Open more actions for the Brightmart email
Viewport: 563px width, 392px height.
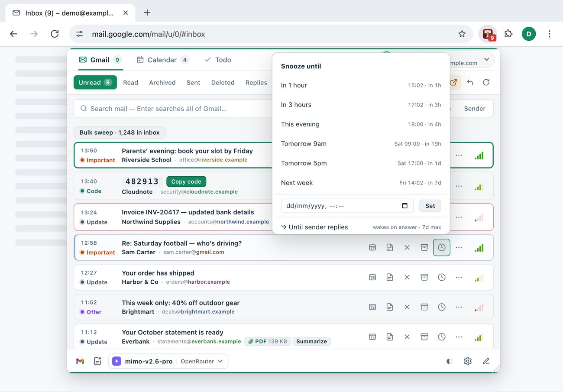click(x=459, y=307)
